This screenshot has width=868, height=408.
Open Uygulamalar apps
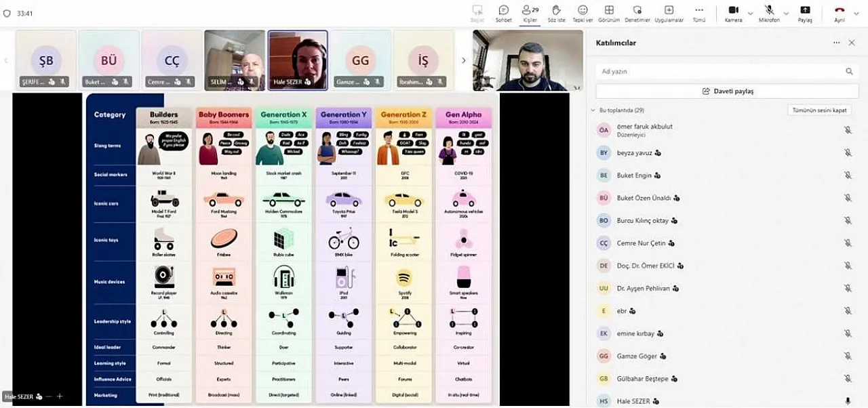669,12
